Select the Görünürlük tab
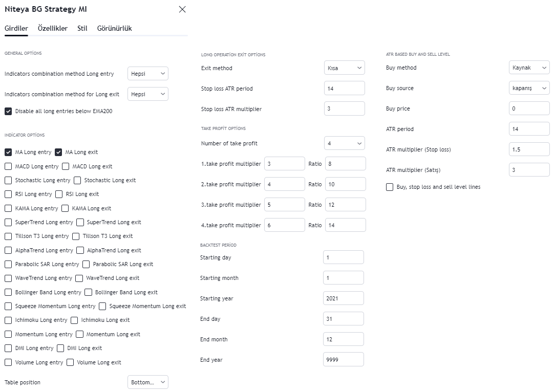Image resolution: width=555 pixels, height=392 pixels. (x=114, y=28)
